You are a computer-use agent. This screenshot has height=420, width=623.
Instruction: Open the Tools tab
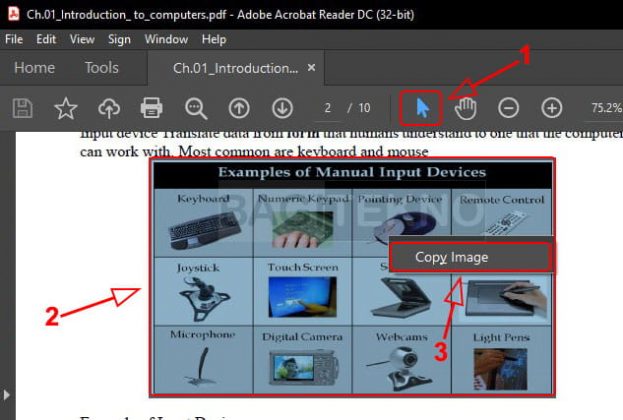pyautogui.click(x=101, y=68)
